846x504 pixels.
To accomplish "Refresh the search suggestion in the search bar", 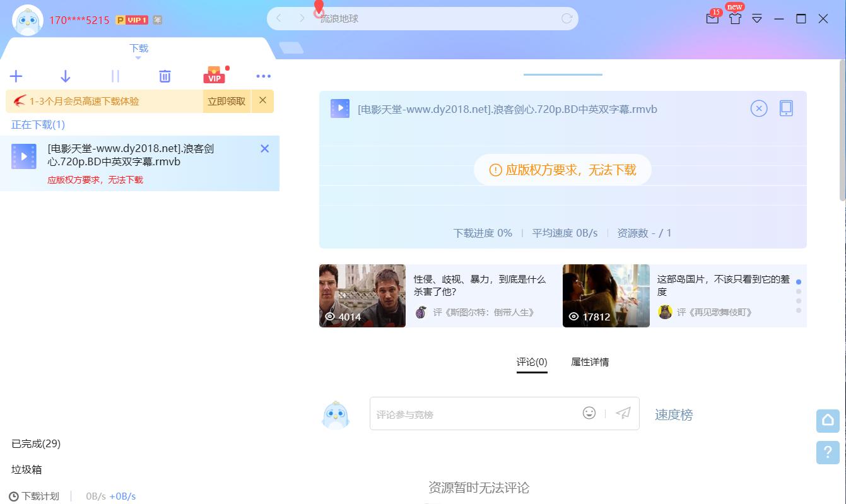I will [566, 18].
